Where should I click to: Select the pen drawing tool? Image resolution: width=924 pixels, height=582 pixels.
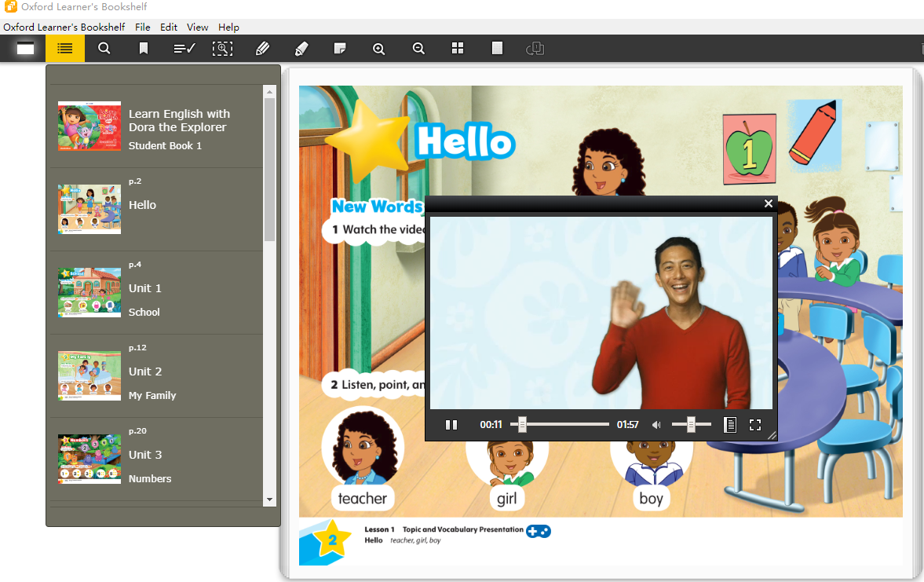tap(262, 49)
